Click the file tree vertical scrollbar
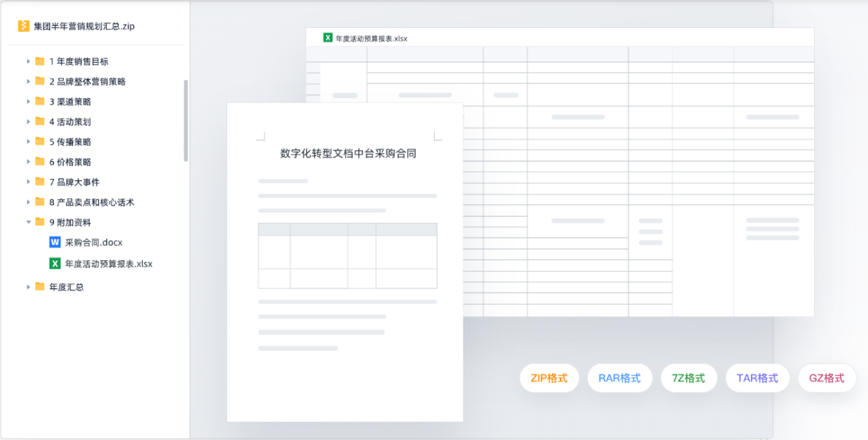Viewport: 868px width, 440px height. click(x=186, y=120)
